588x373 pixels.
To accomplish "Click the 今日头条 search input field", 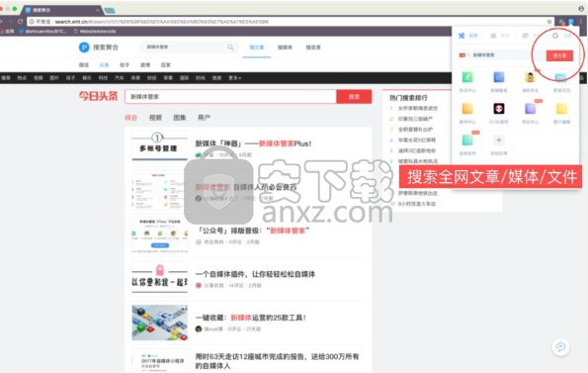I will click(230, 96).
